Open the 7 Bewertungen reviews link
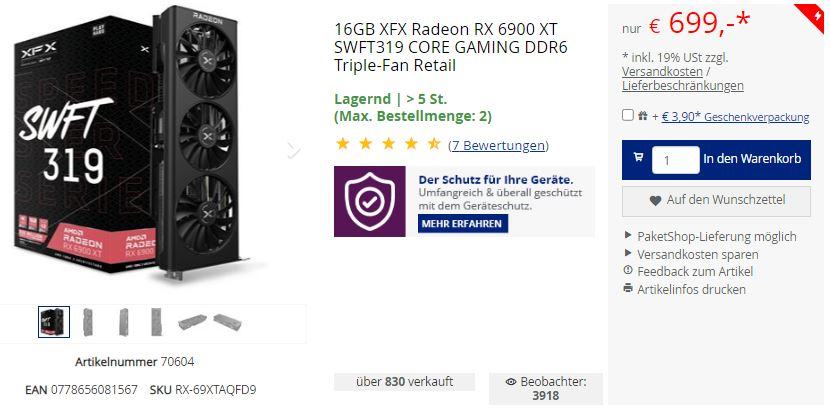830x412 pixels. click(x=498, y=145)
